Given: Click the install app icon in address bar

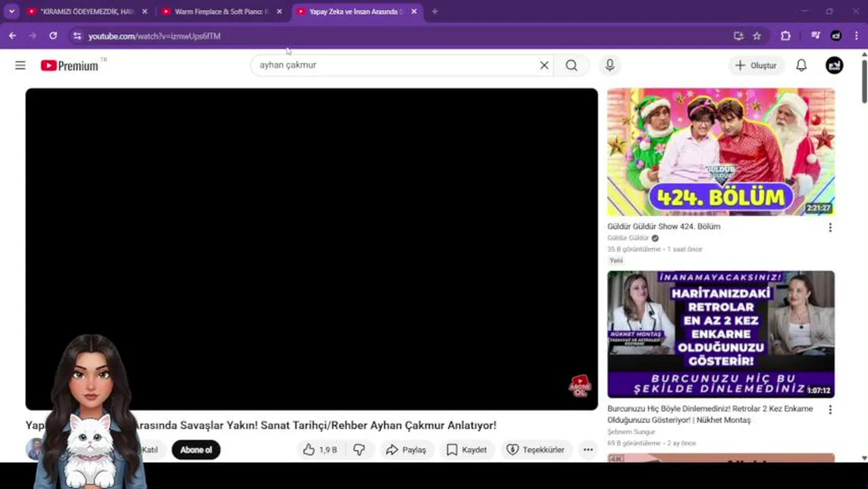Looking at the screenshot, I should (x=738, y=36).
